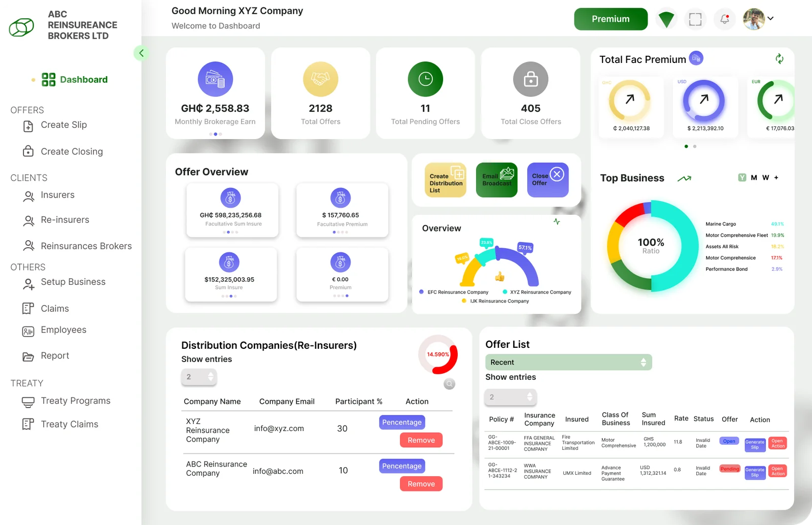Click Facultative Premium money bag icon
812x525 pixels.
[341, 198]
